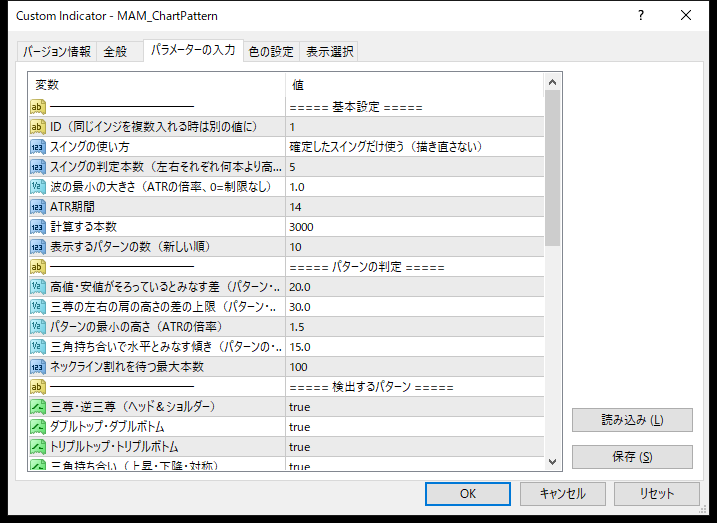
Task: Select ネックライン割れを待つ最大本数 variable name
Action: click(127, 367)
